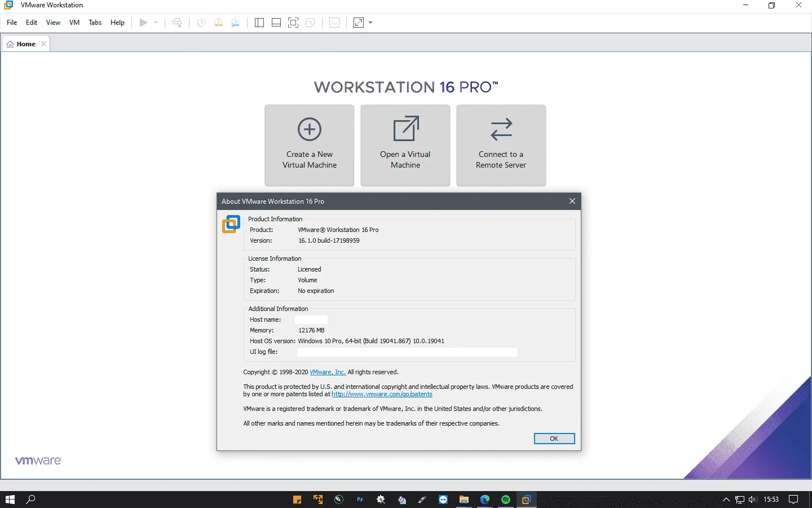Toggle the thumbnail bar view icon
Viewport: 812px width, 508px height.
(276, 23)
